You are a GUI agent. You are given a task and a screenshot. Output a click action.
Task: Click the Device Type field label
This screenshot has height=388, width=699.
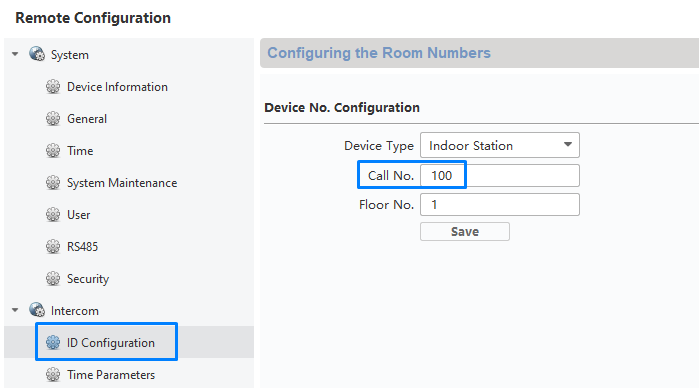click(x=379, y=146)
